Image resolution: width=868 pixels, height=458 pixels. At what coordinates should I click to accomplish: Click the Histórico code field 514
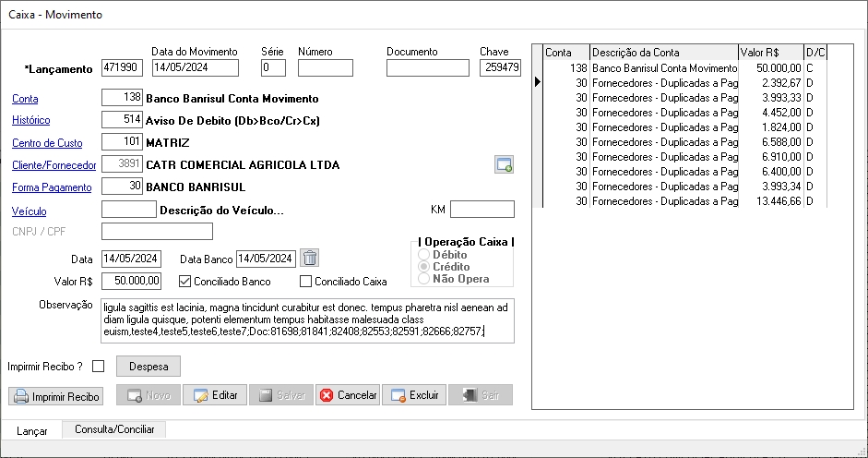point(123,120)
